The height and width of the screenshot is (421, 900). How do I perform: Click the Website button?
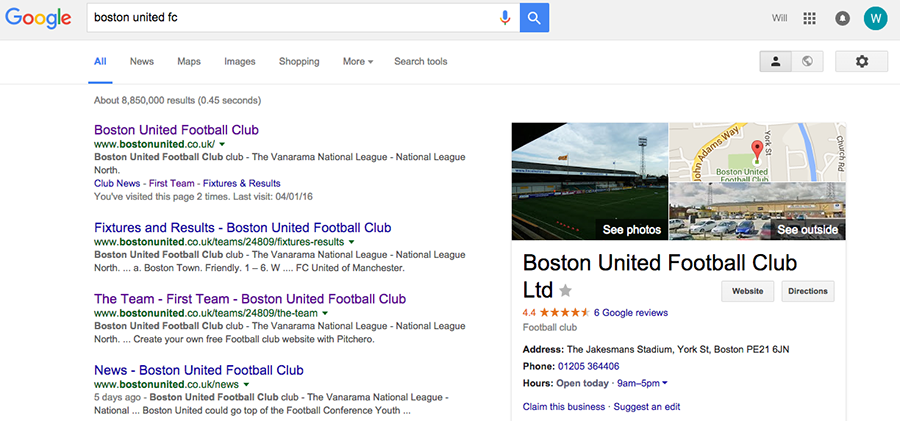click(747, 291)
